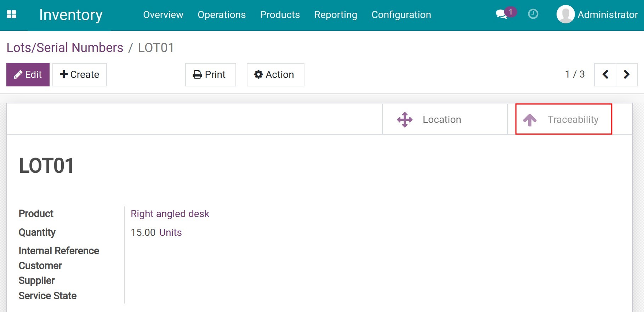
Task: Open the Reporting menu
Action: pos(336,15)
